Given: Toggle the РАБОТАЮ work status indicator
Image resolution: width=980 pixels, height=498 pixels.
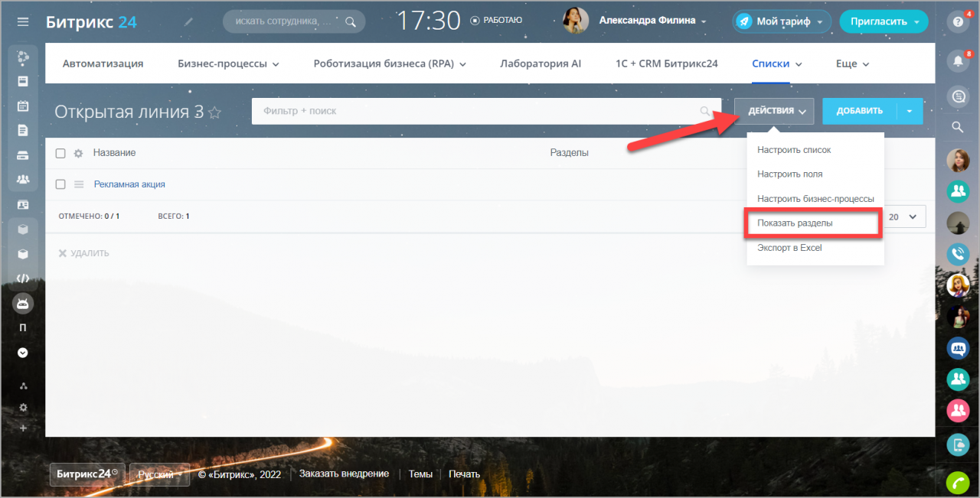Looking at the screenshot, I should tap(496, 21).
